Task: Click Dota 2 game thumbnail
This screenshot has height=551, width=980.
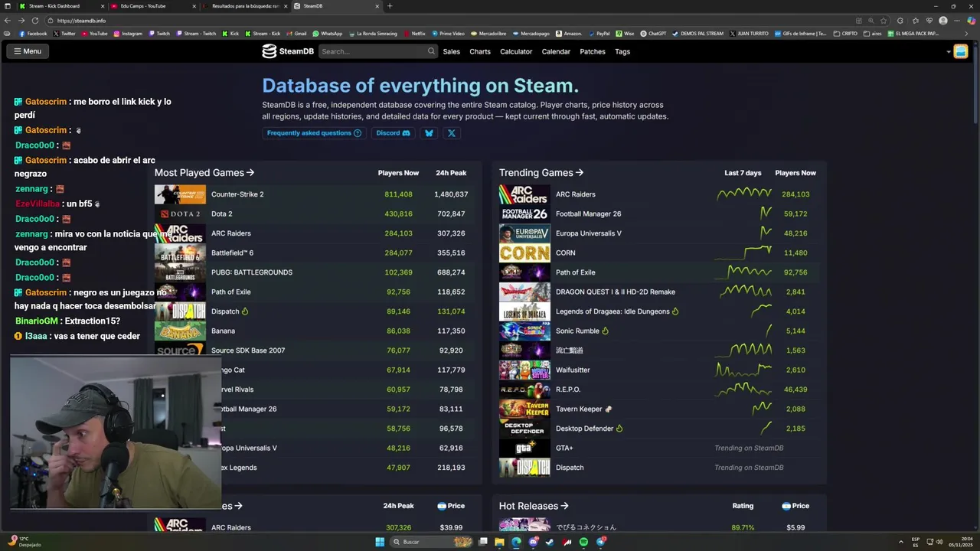Action: click(180, 214)
